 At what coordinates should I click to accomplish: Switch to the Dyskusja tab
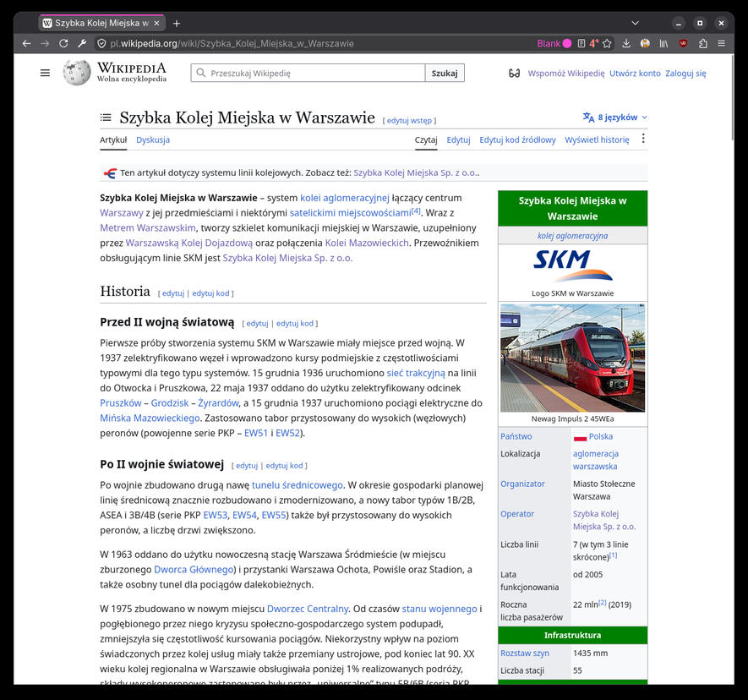(153, 139)
